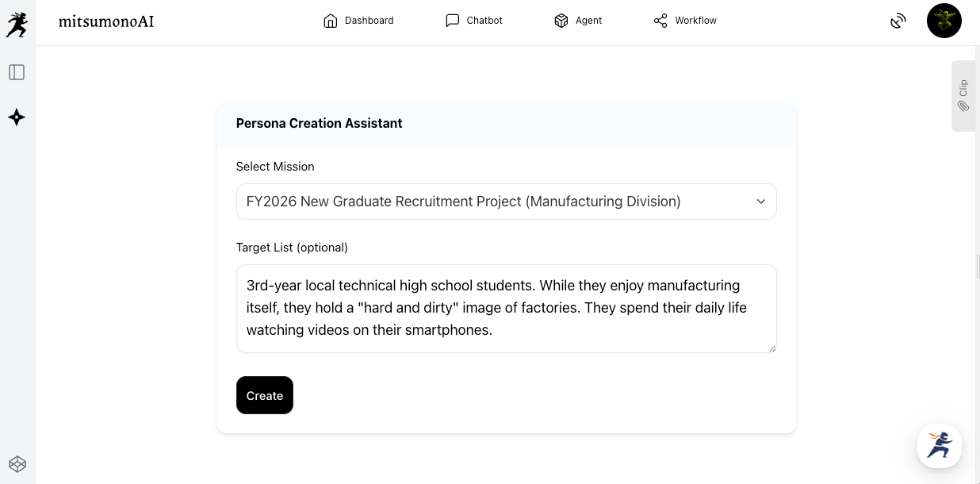
Task: Open the Agent tab
Action: tap(578, 21)
